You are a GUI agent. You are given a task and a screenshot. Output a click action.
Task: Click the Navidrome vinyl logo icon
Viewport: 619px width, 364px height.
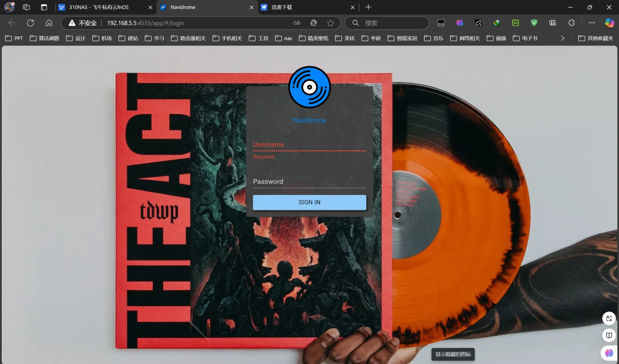[309, 87]
